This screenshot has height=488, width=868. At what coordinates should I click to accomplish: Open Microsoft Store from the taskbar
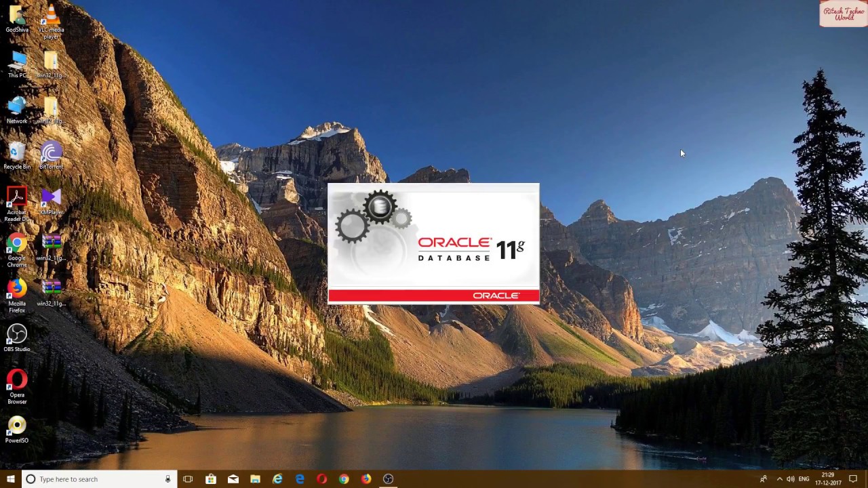point(211,479)
